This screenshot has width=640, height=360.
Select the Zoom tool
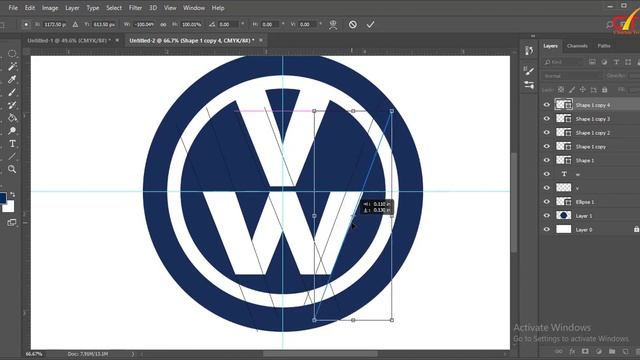coord(12,169)
